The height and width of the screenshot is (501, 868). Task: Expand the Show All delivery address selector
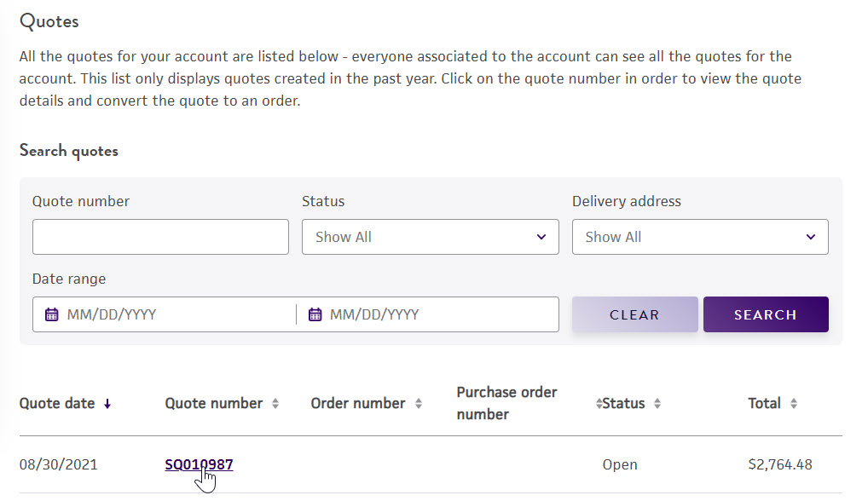810,236
